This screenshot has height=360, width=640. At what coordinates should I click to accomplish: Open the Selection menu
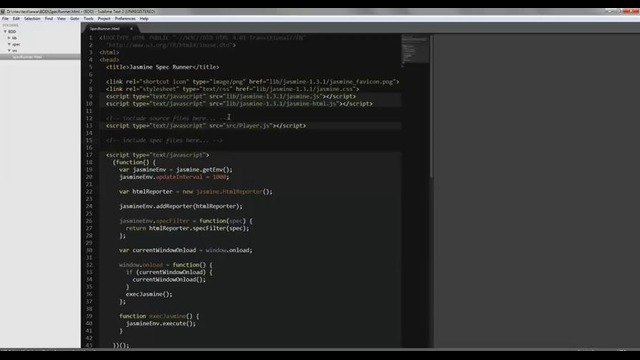pos(32,19)
